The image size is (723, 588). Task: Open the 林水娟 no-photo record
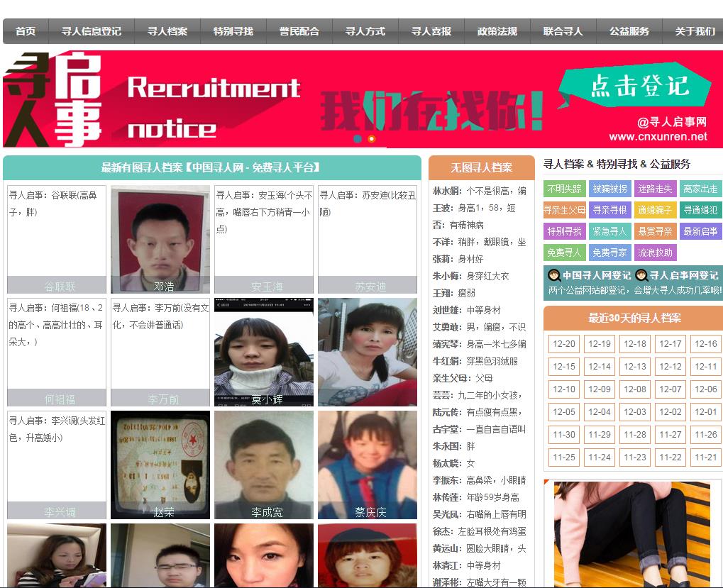click(x=480, y=191)
